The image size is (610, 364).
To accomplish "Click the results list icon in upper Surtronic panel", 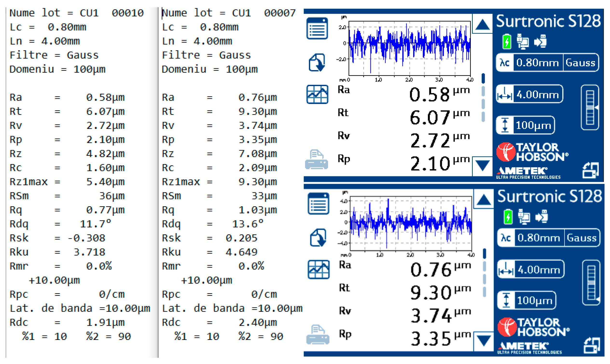I will tap(317, 28).
